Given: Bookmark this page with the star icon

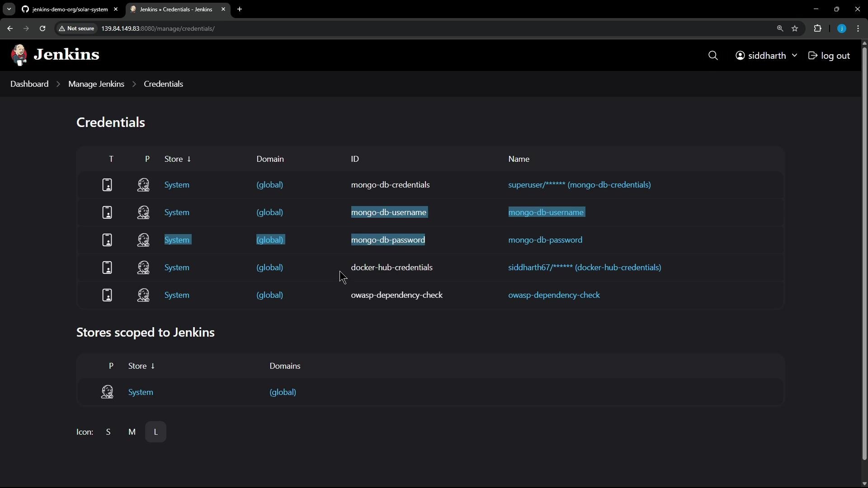Looking at the screenshot, I should (x=795, y=28).
